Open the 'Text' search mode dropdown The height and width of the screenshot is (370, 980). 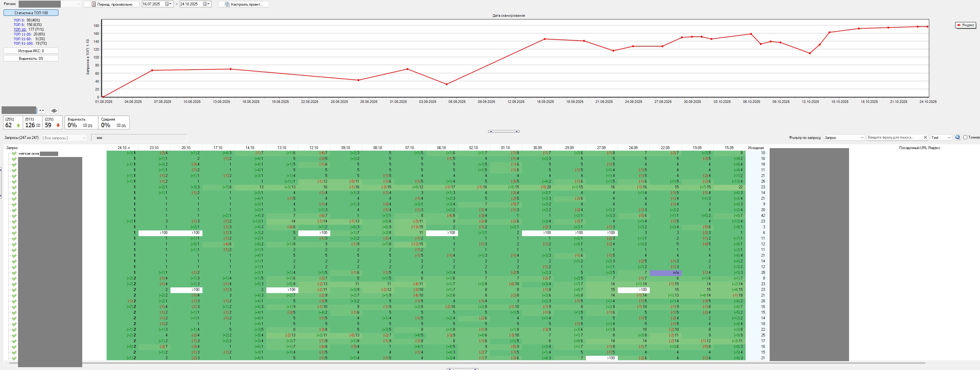coord(949,137)
